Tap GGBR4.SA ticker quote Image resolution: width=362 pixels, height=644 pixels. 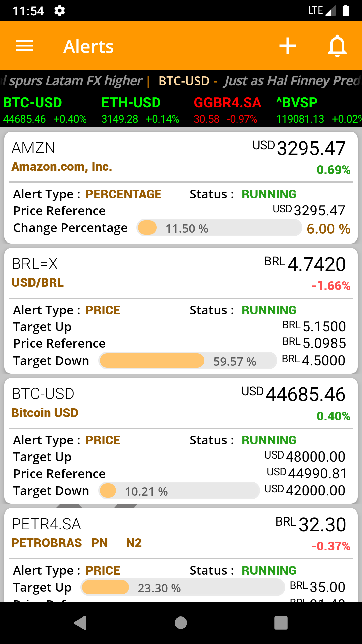tap(227, 110)
